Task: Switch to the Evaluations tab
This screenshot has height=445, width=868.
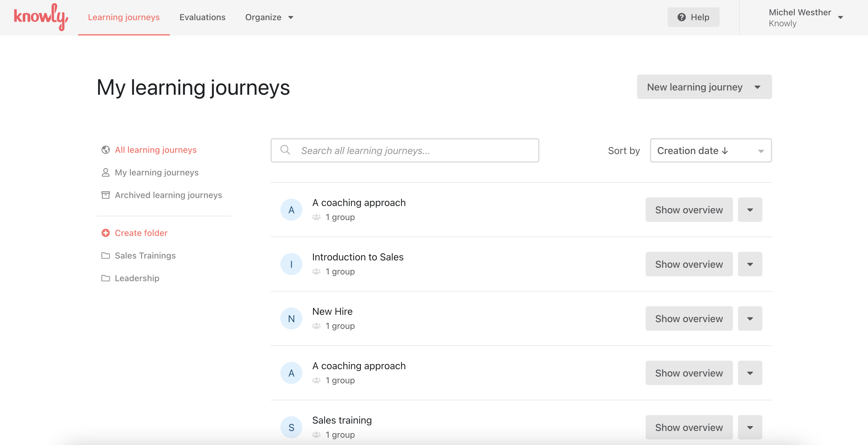Action: coord(202,17)
